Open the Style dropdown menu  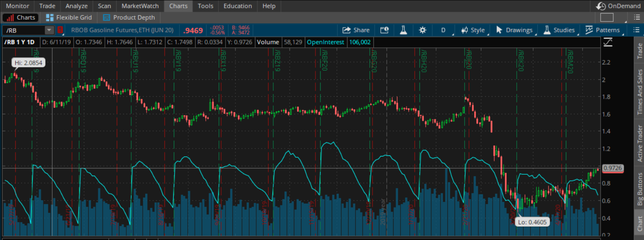[472, 30]
